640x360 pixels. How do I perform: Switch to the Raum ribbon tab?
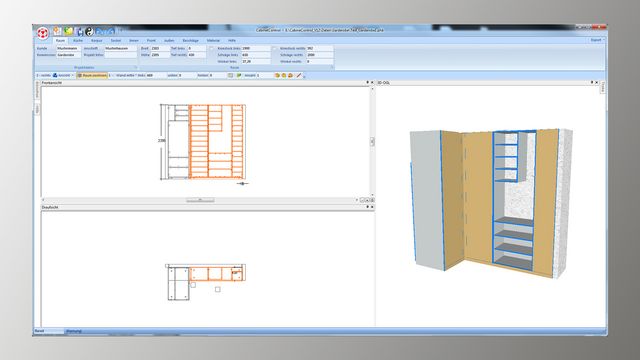[60, 40]
